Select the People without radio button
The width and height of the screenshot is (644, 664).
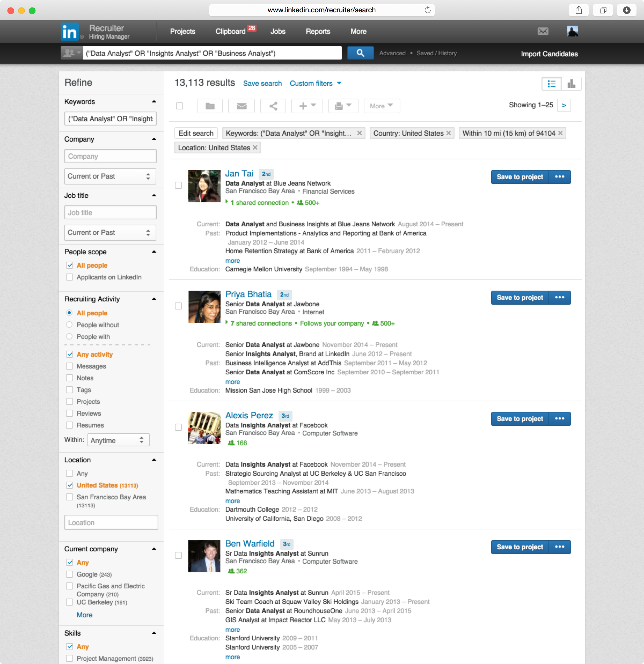point(69,324)
